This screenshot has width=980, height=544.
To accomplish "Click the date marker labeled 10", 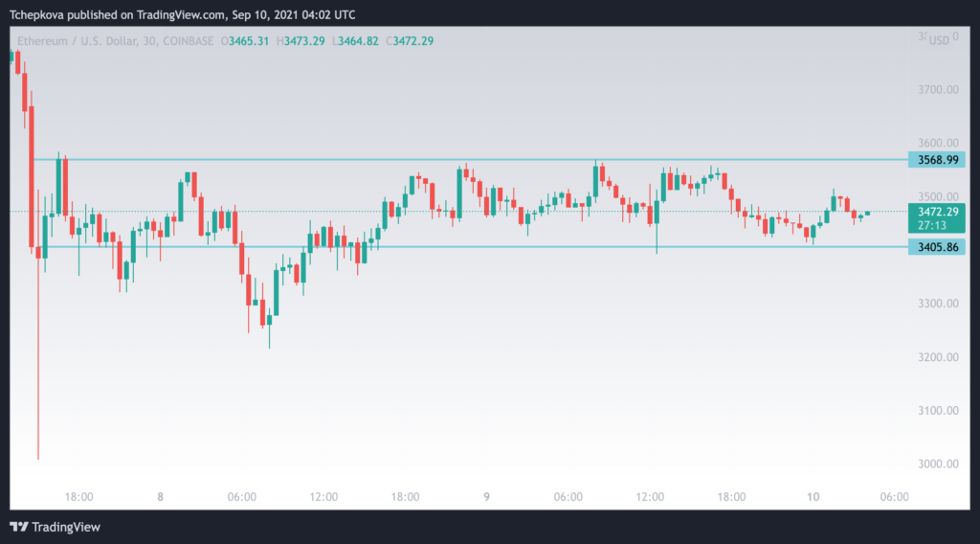I will pyautogui.click(x=813, y=497).
